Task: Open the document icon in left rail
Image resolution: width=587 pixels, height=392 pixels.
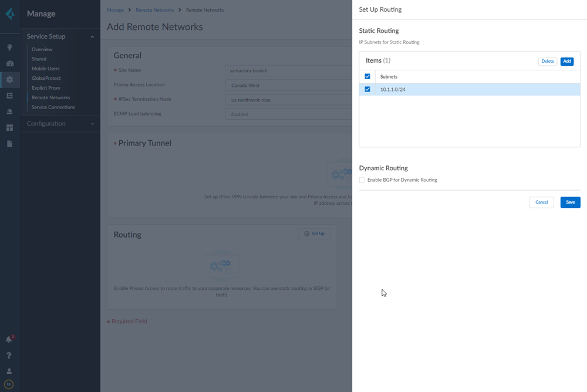Action: (10, 144)
